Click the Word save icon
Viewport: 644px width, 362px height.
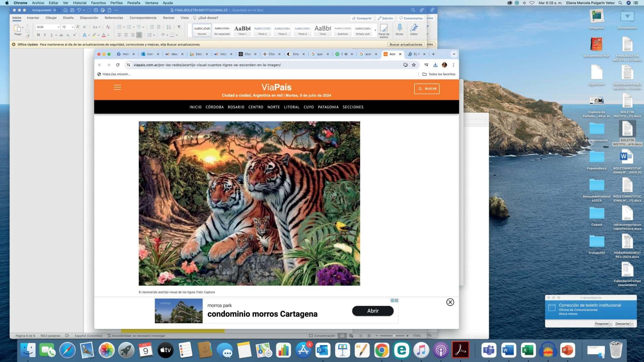[72, 10]
